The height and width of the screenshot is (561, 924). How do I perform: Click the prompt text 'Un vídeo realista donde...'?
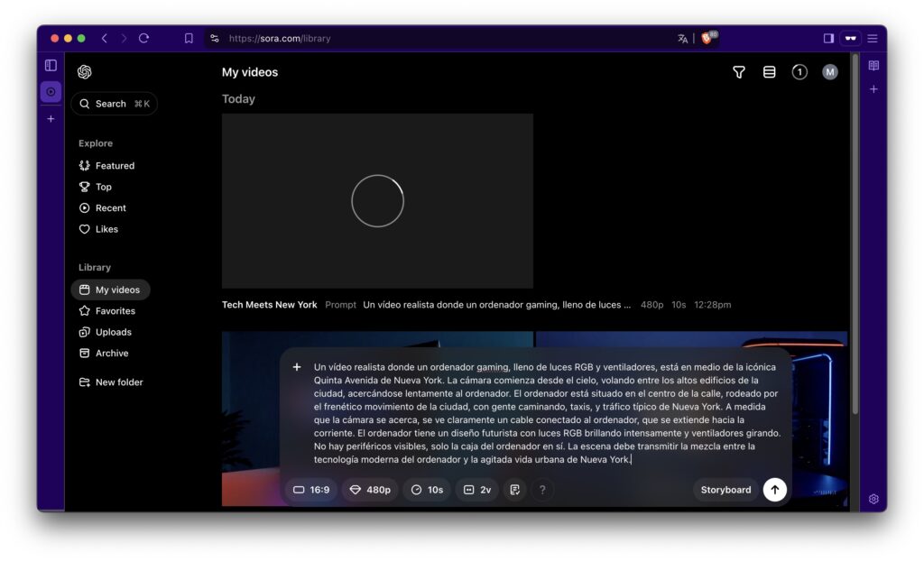tap(497, 305)
